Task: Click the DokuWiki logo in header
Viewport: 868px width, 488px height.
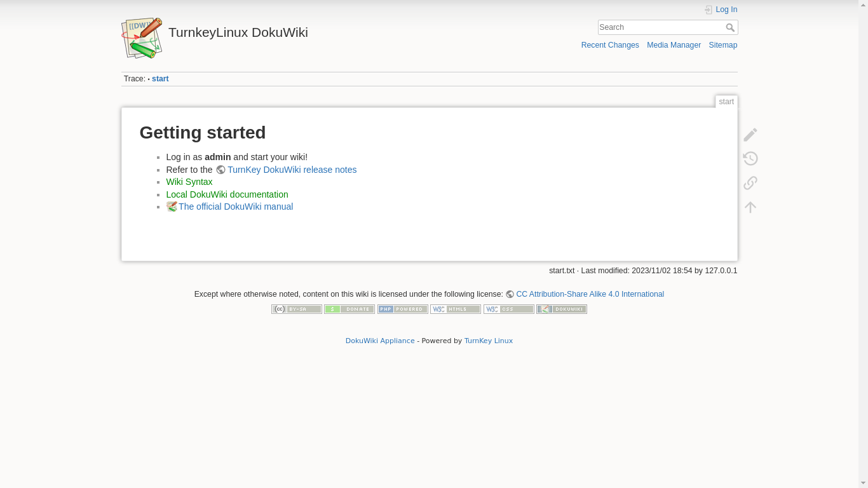Action: [x=142, y=38]
